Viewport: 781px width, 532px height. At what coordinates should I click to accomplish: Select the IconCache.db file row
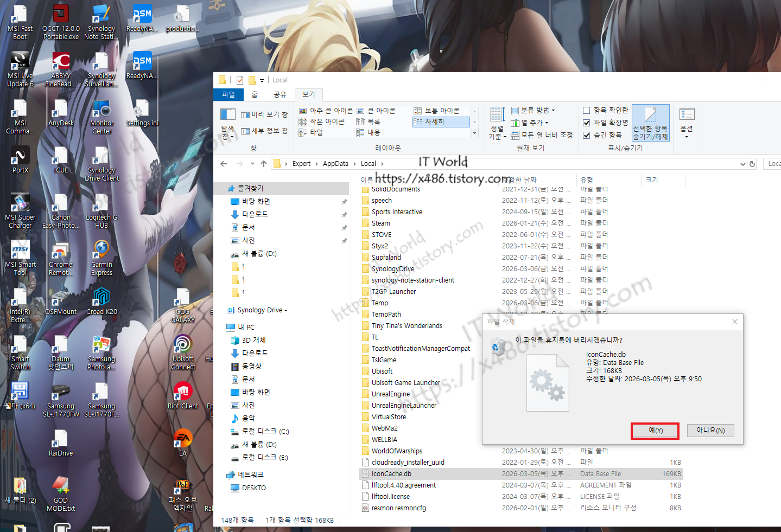point(521,473)
